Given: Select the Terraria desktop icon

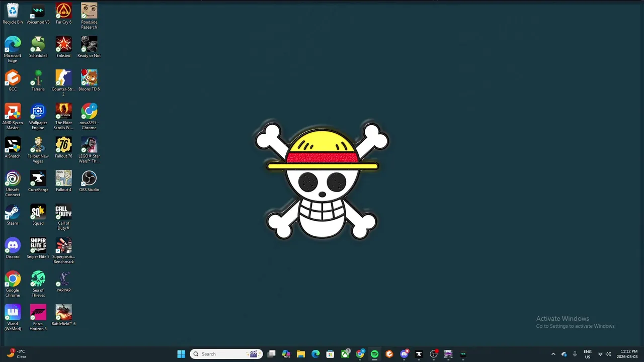Looking at the screenshot, I should click(38, 81).
